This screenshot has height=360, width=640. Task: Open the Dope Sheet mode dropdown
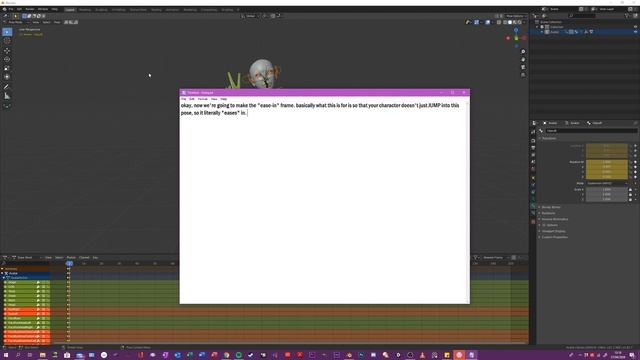(x=27, y=258)
